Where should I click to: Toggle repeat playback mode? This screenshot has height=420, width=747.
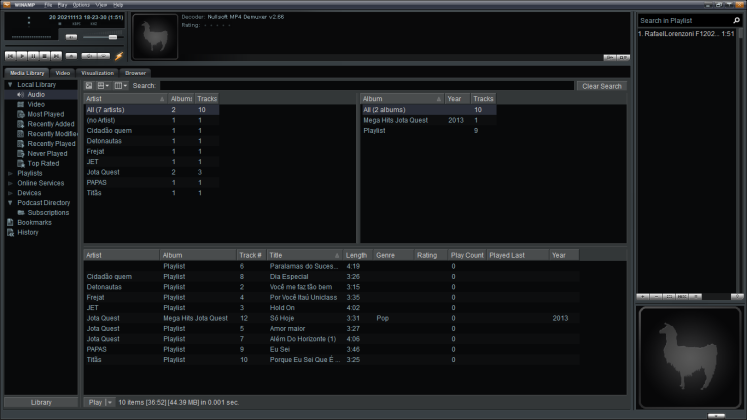click(x=103, y=56)
